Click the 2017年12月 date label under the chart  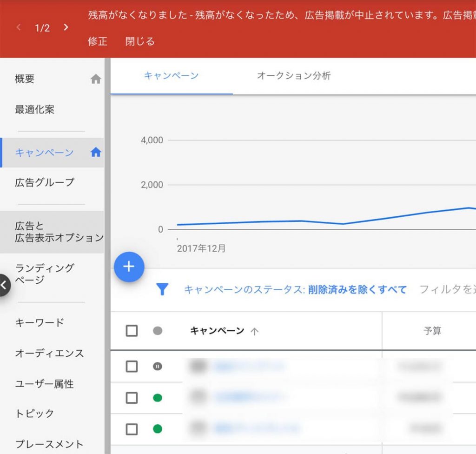point(201,248)
